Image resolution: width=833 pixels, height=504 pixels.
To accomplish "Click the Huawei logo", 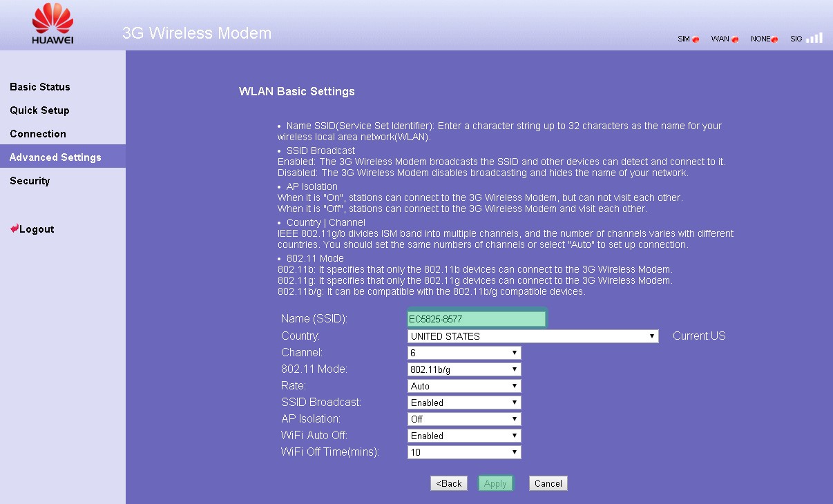I will pos(52,23).
